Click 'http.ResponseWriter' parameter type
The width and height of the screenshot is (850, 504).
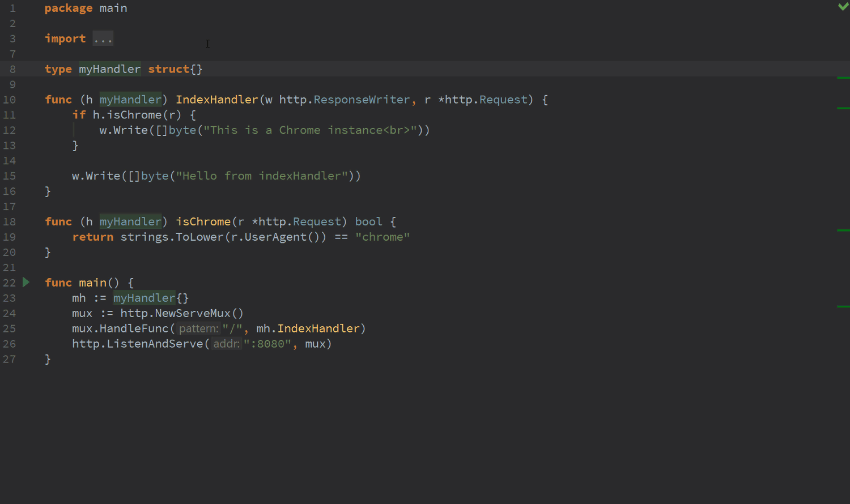(x=345, y=100)
